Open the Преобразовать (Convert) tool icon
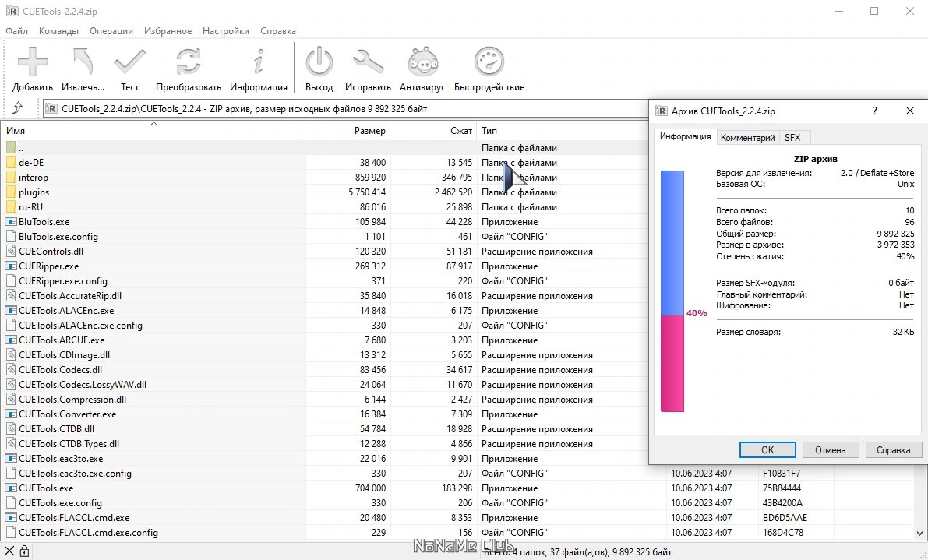The image size is (928, 560). click(x=189, y=62)
